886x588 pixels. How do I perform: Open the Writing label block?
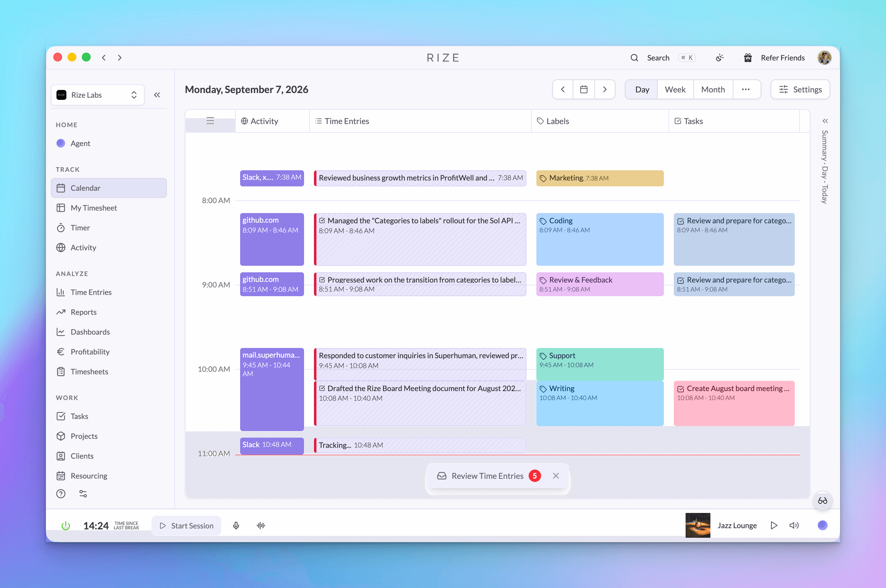[x=600, y=403]
